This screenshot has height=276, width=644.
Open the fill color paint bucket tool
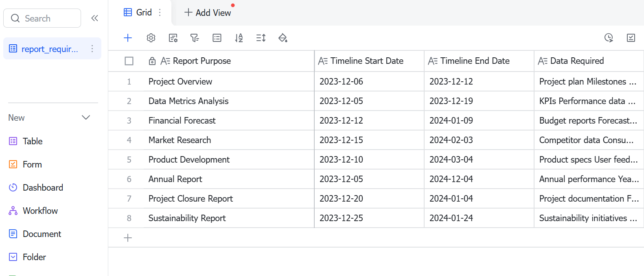(283, 38)
